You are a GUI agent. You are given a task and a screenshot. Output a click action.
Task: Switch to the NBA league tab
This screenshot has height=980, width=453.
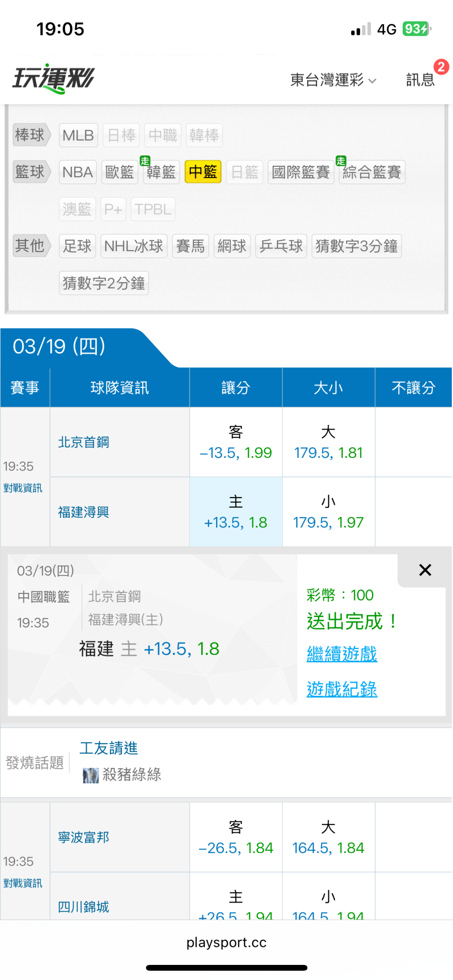pyautogui.click(x=78, y=172)
